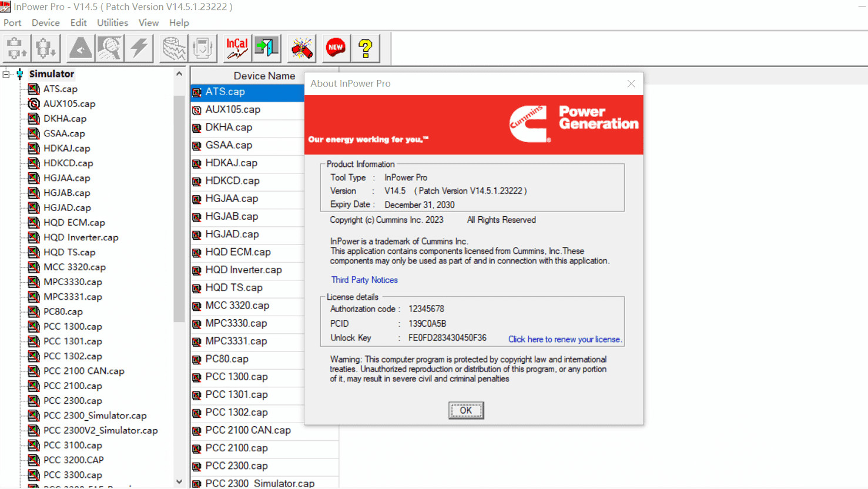Open the Utilities menu
The height and width of the screenshot is (489, 868).
click(x=112, y=23)
